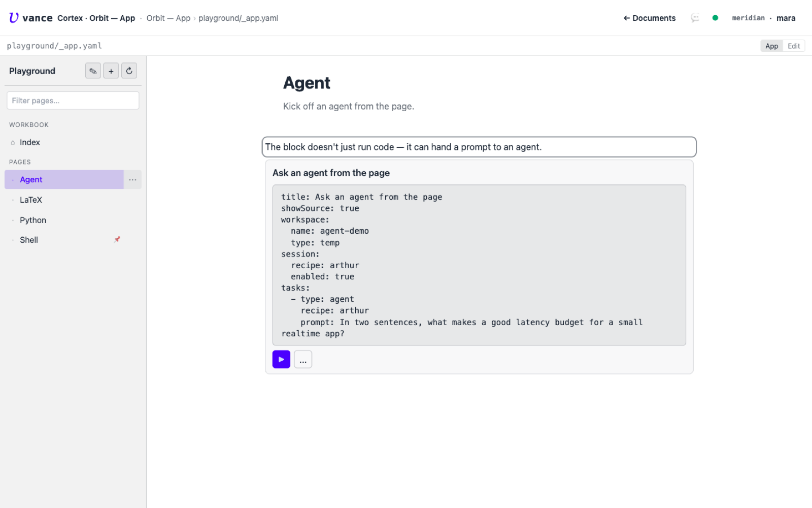Open the Index workbook page
This screenshot has width=812, height=508.
tap(73, 143)
